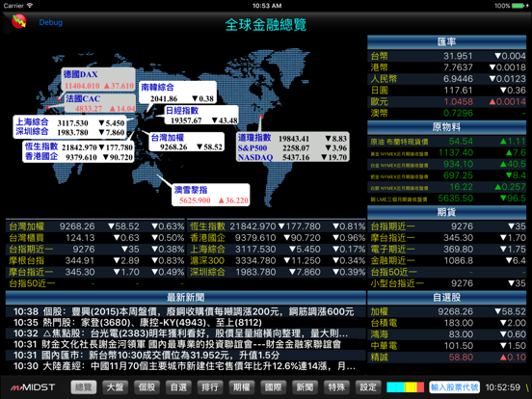Tap the 日經指數 map callout
This screenshot has height=399, width=532.
tap(201, 115)
